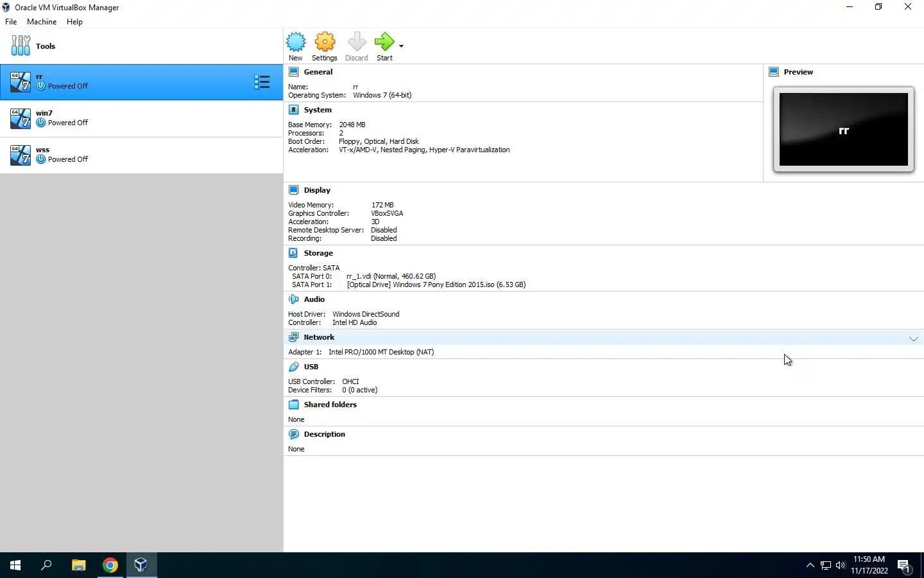Viewport: 924px width, 578px height.
Task: Select the Tools item in sidebar
Action: pyautogui.click(x=141, y=46)
